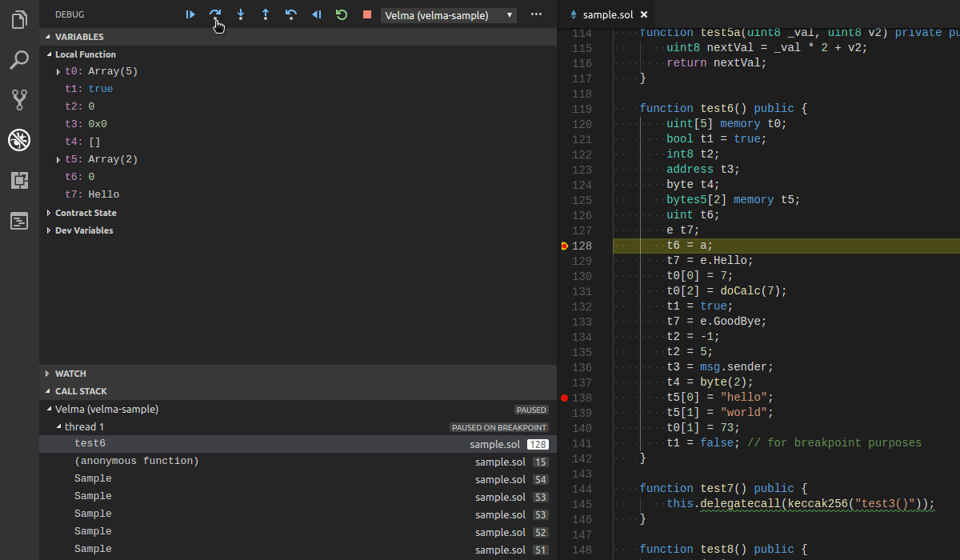
Task: Click the Step Out debug button
Action: tap(266, 14)
